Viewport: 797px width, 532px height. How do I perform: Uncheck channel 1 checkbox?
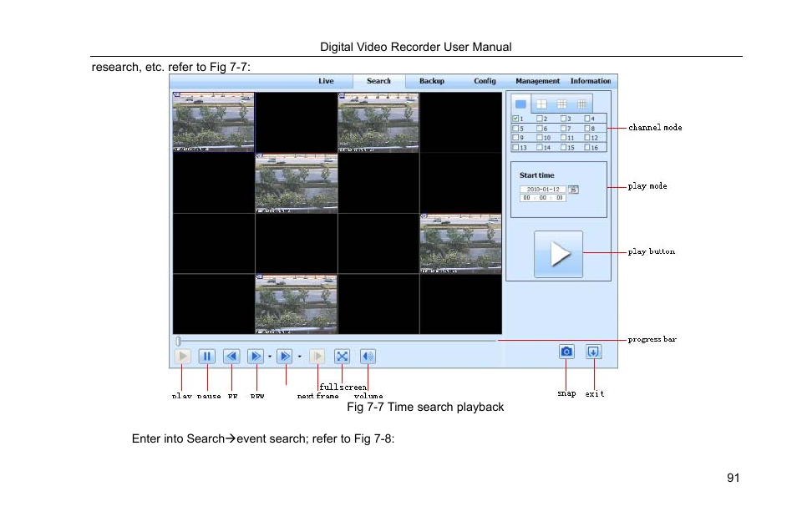[515, 119]
